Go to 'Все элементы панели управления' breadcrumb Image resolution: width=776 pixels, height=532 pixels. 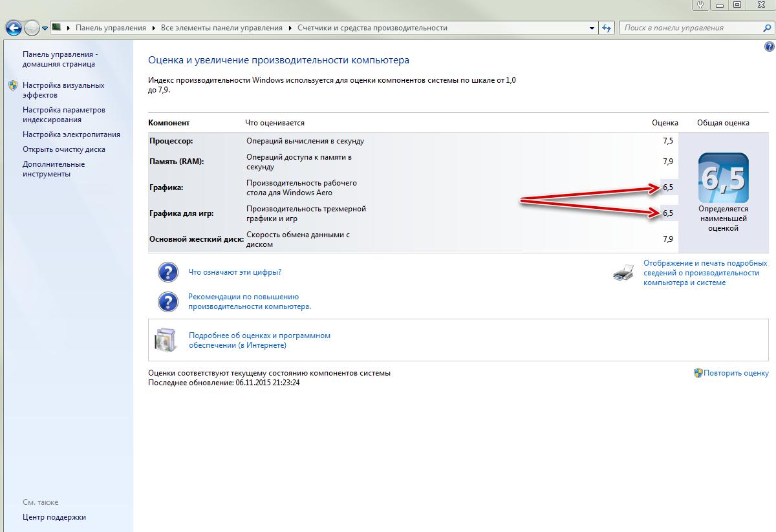point(222,28)
